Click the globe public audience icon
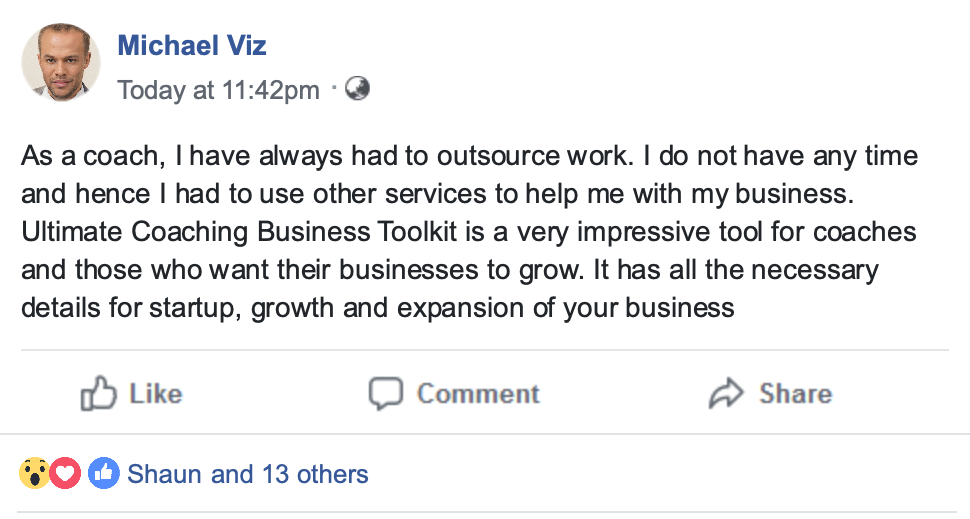Screen dimensions: 970x519 coord(357,89)
